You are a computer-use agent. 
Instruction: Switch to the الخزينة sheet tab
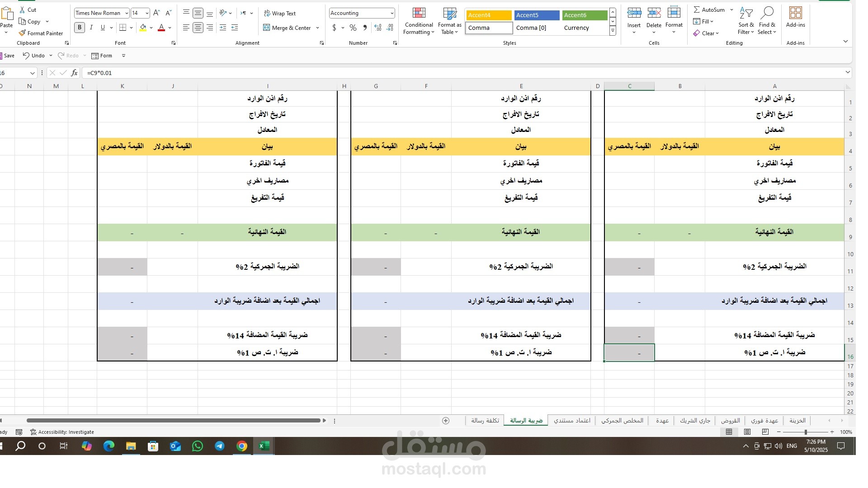(x=797, y=421)
